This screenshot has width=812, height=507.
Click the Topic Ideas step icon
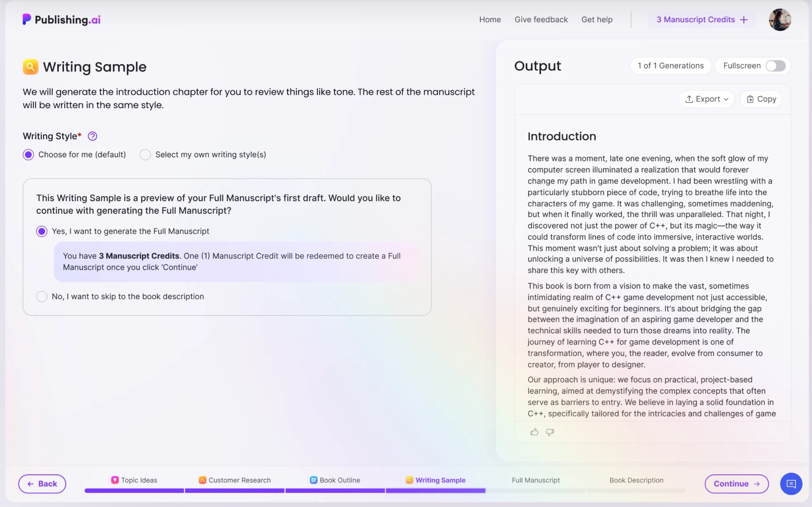click(115, 480)
